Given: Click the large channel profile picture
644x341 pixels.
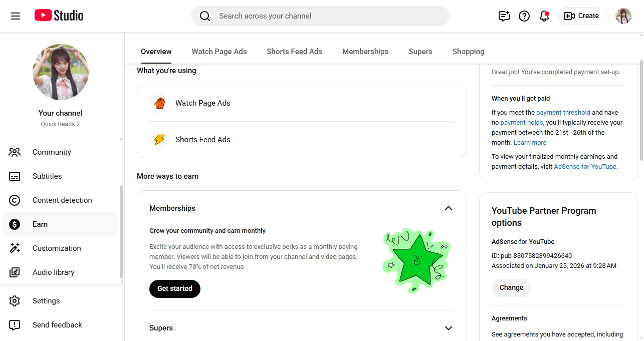Looking at the screenshot, I should (x=61, y=72).
